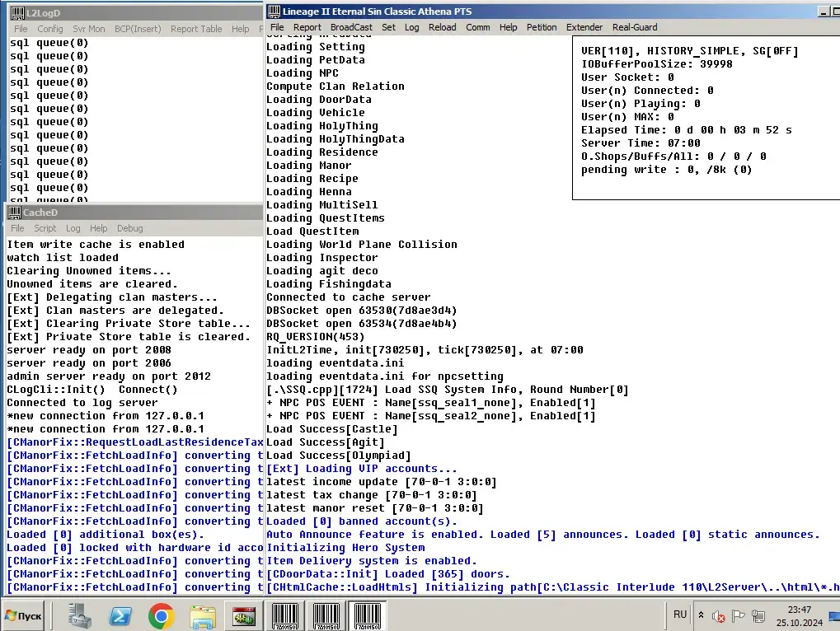The height and width of the screenshot is (631, 840).
Task: Click the Elapsed Time status line
Action: point(686,130)
